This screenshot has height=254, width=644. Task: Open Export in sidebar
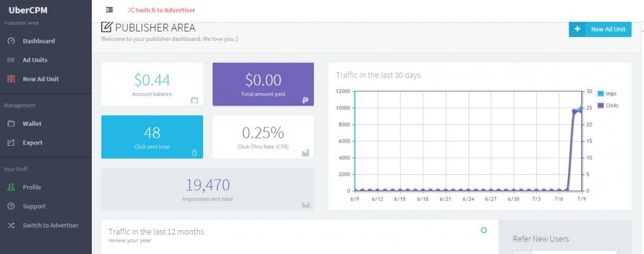coord(33,143)
